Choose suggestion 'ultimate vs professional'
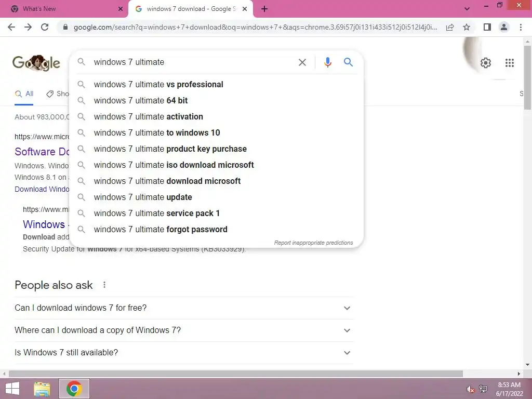This screenshot has height=399, width=532. point(216,85)
